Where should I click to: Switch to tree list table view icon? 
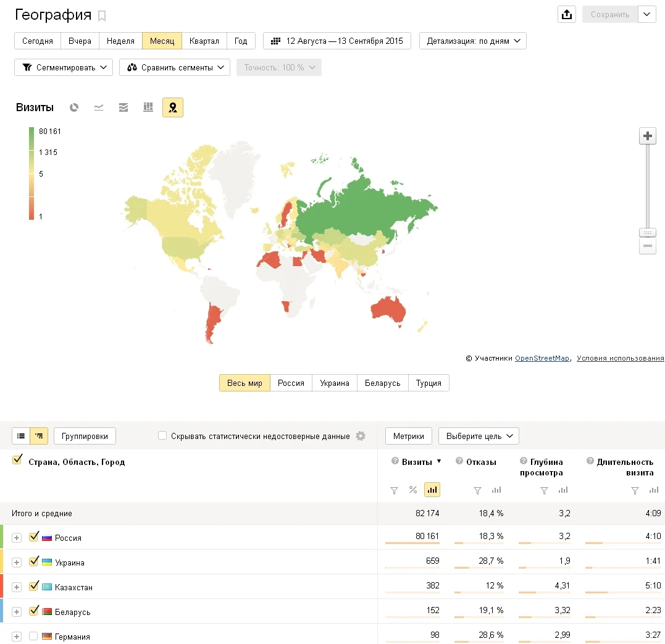point(39,436)
